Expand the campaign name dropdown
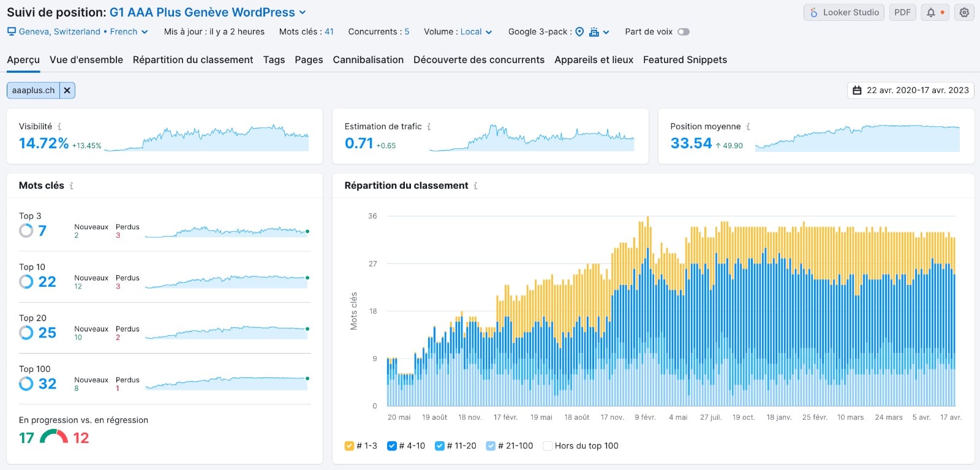 pyautogui.click(x=303, y=12)
